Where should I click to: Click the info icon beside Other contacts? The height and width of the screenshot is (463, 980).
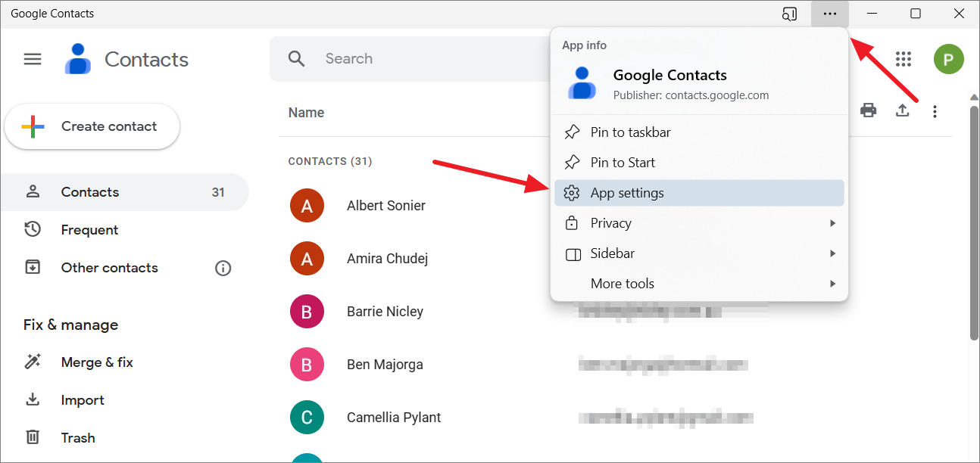pyautogui.click(x=223, y=268)
